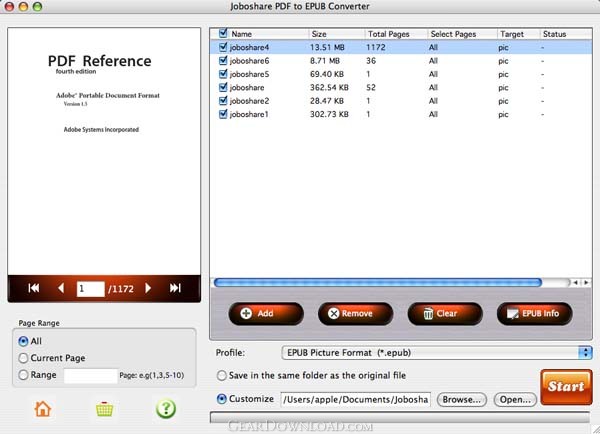Clear all files with Clear button

click(445, 313)
